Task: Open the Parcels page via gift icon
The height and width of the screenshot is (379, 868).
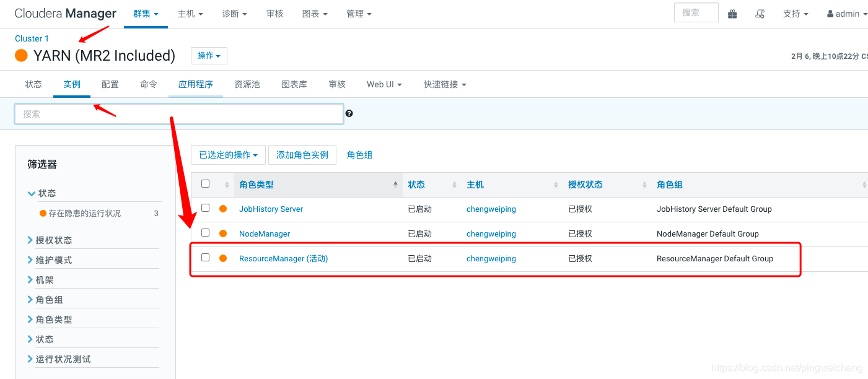Action: click(x=732, y=13)
